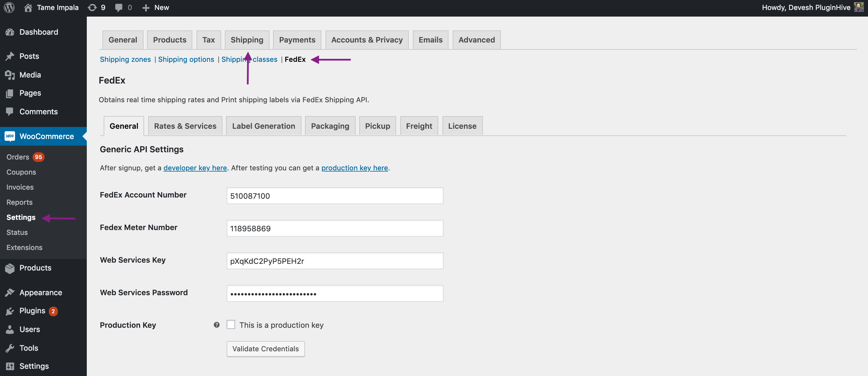Click the Packaging tab
The height and width of the screenshot is (376, 868).
330,125
